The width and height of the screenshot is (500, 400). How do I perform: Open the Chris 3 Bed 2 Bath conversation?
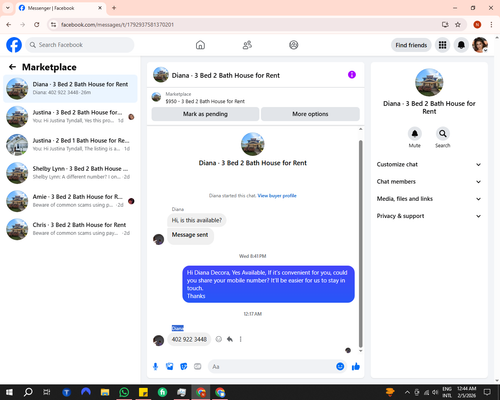pos(70,229)
